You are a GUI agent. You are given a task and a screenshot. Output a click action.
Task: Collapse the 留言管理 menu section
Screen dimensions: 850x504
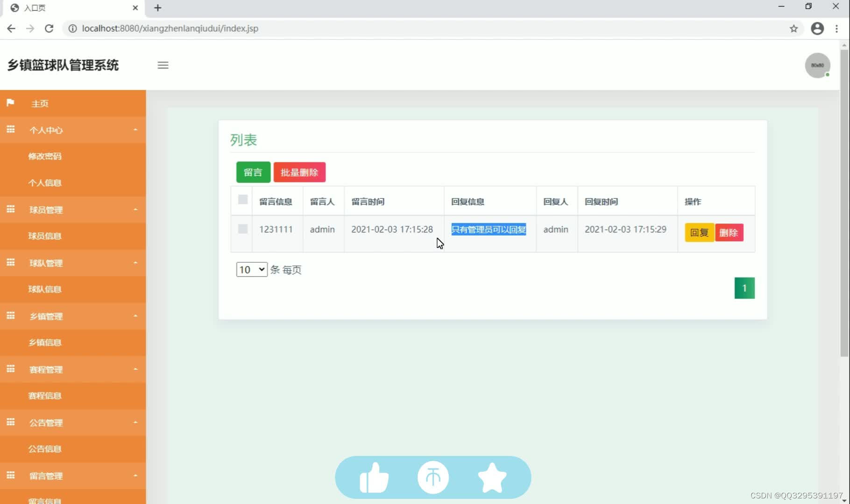pyautogui.click(x=135, y=476)
